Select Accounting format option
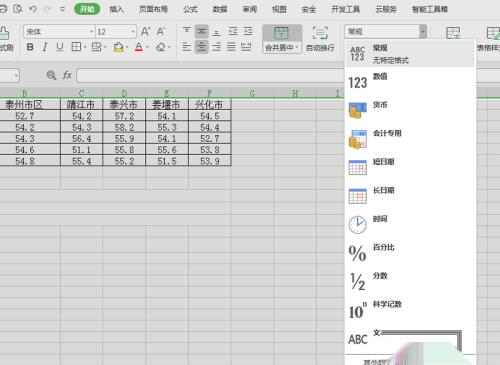This screenshot has height=365, width=500. pos(410,138)
